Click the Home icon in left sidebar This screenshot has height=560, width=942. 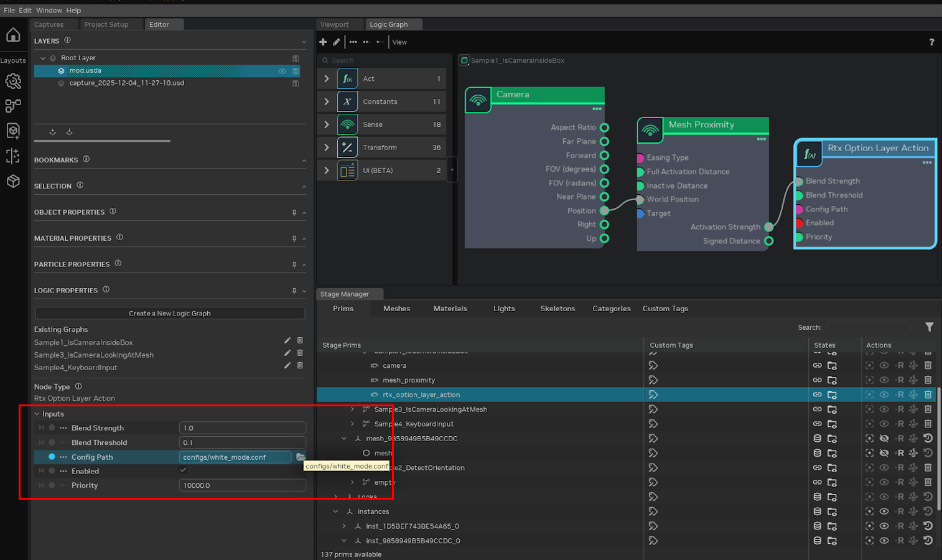tap(13, 35)
